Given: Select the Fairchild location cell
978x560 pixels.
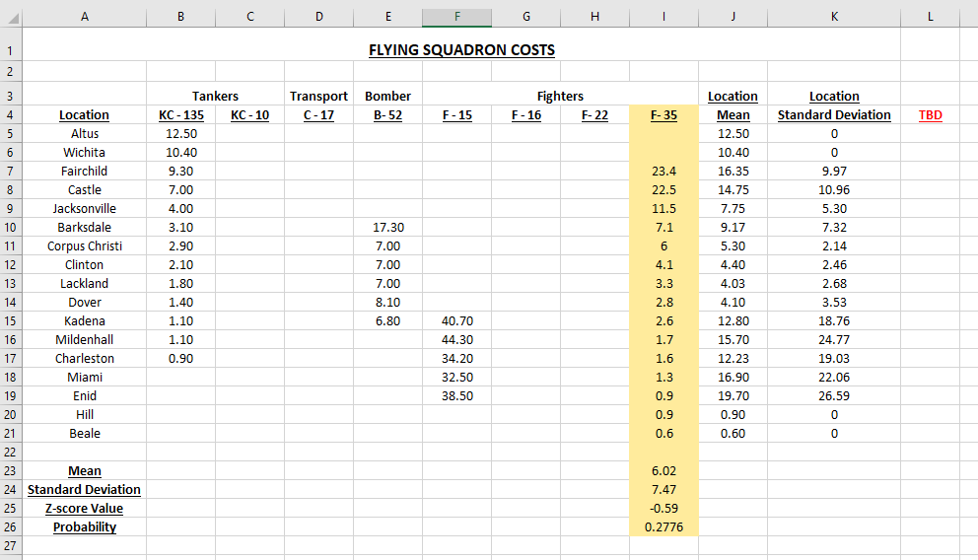Looking at the screenshot, I should tap(84, 171).
